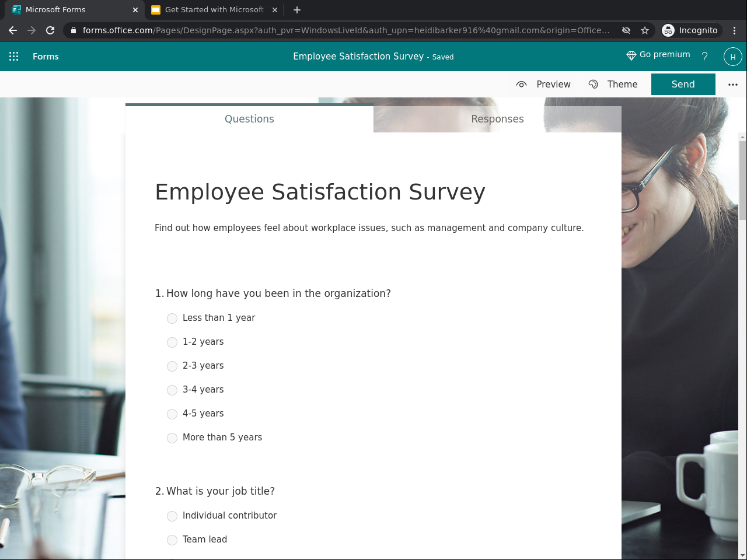Open the Help question mark icon
This screenshot has width=747, height=560.
(704, 57)
